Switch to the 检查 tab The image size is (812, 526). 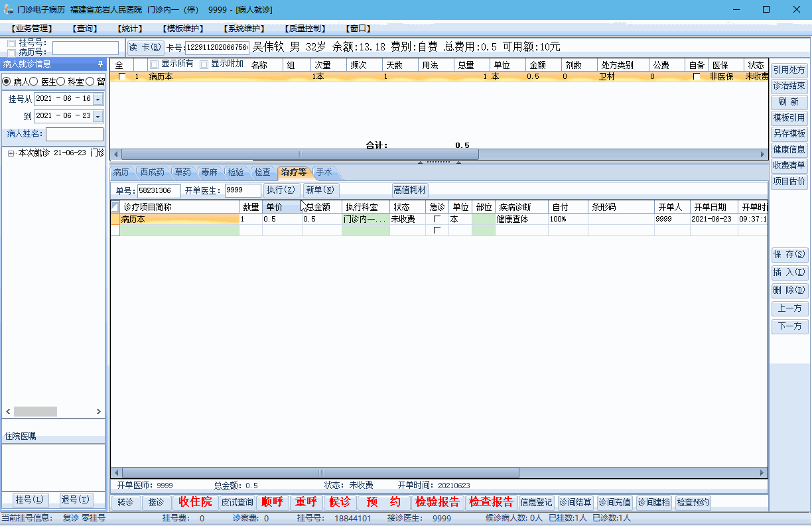pos(262,172)
